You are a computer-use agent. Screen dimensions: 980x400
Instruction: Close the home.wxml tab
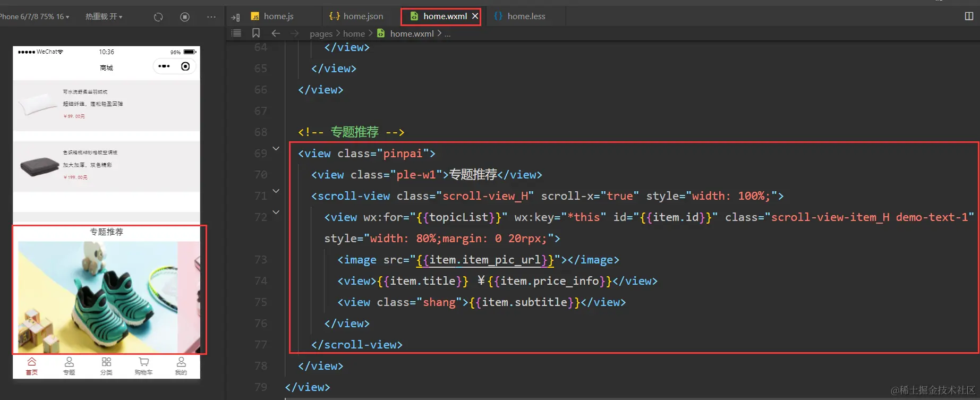tap(475, 16)
